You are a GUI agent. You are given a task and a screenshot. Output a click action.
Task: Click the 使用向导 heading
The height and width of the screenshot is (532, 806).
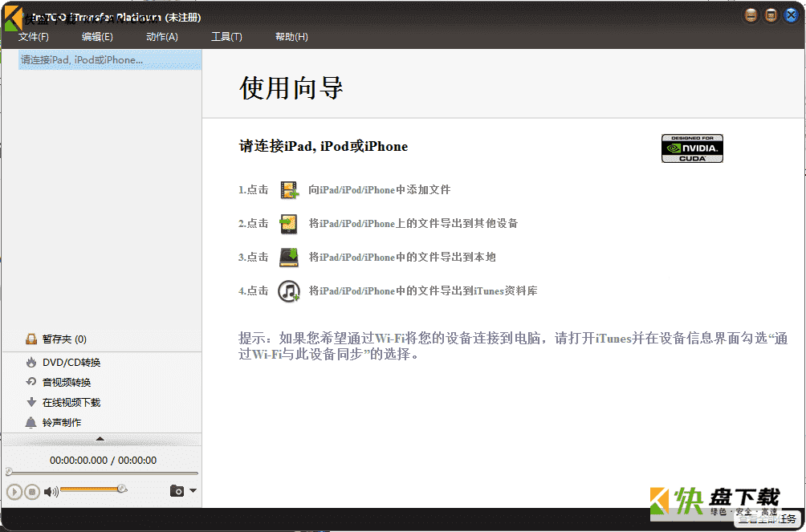click(x=291, y=87)
